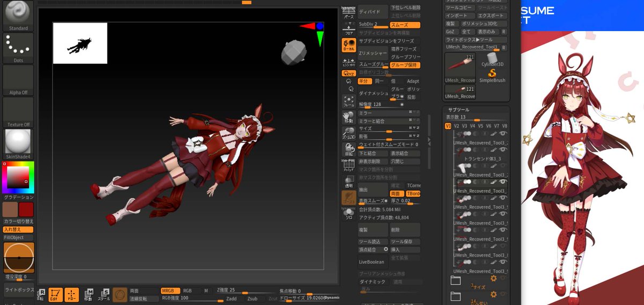
Task: Click the ツール保存 button
Action: point(405,242)
